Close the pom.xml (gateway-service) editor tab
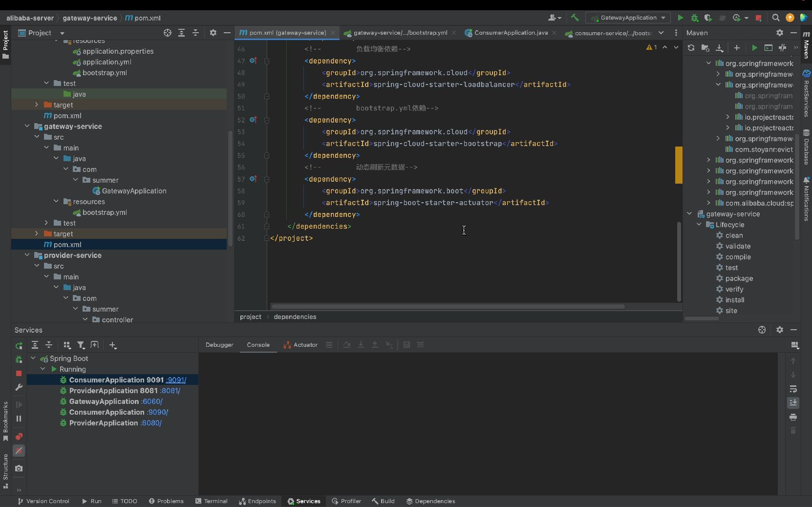The image size is (812, 507). (333, 33)
